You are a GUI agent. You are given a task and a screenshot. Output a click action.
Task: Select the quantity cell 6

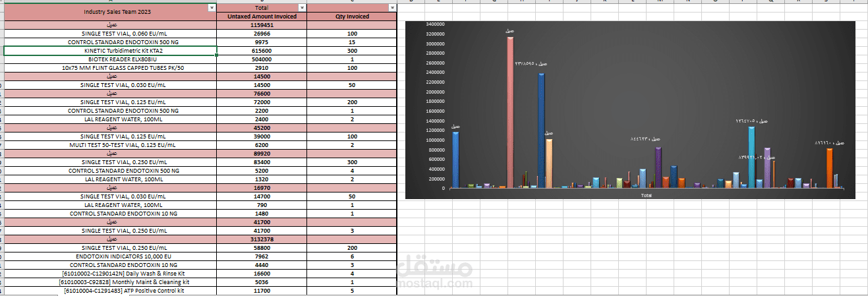click(352, 256)
